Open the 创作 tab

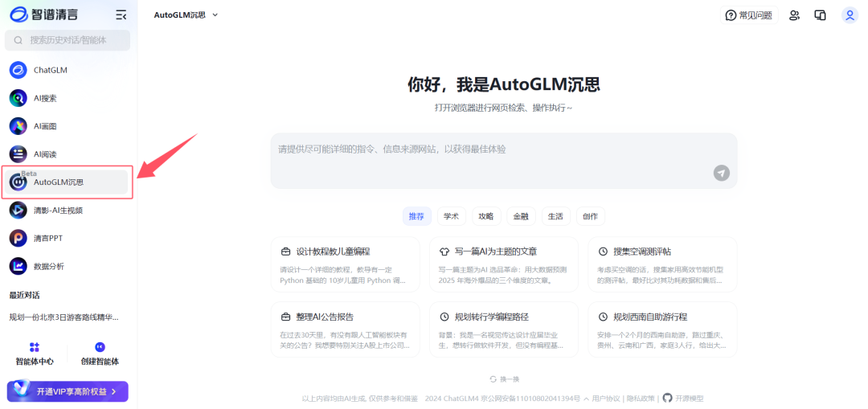pyautogui.click(x=591, y=216)
